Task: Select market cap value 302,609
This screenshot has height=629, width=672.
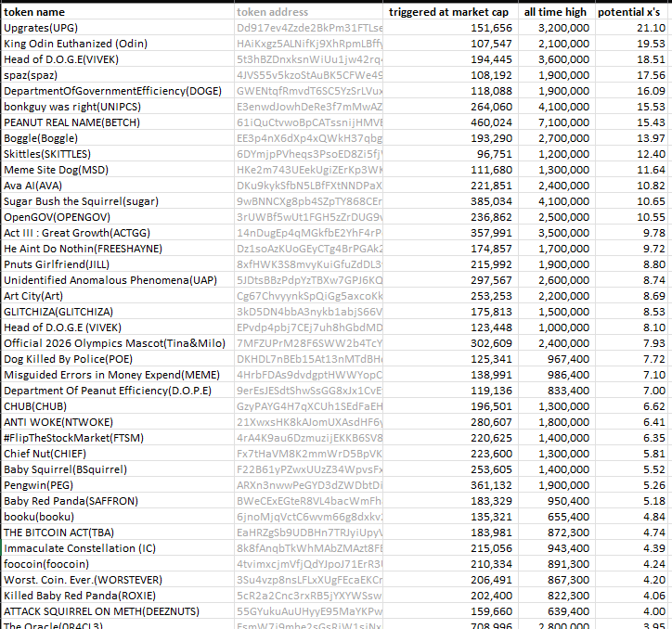Action: point(450,343)
